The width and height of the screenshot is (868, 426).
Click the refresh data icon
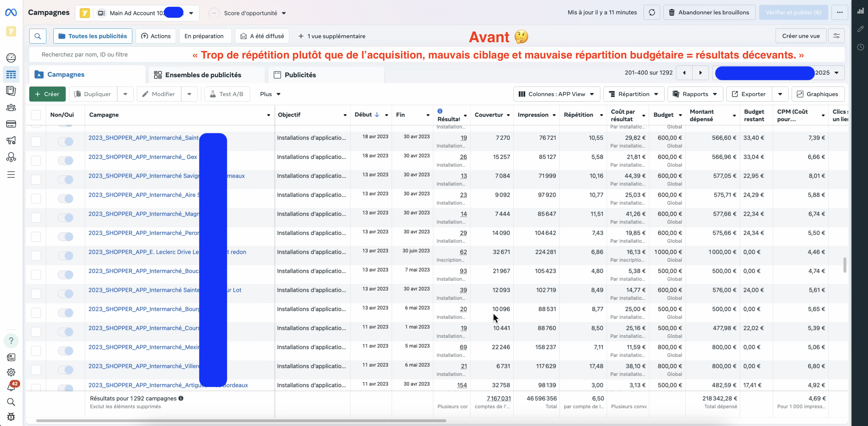coord(652,12)
